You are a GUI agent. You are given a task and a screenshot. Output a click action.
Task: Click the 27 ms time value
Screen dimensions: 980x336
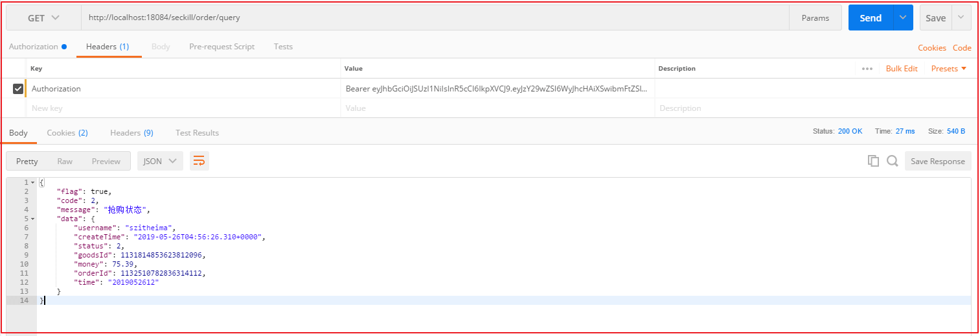point(905,131)
